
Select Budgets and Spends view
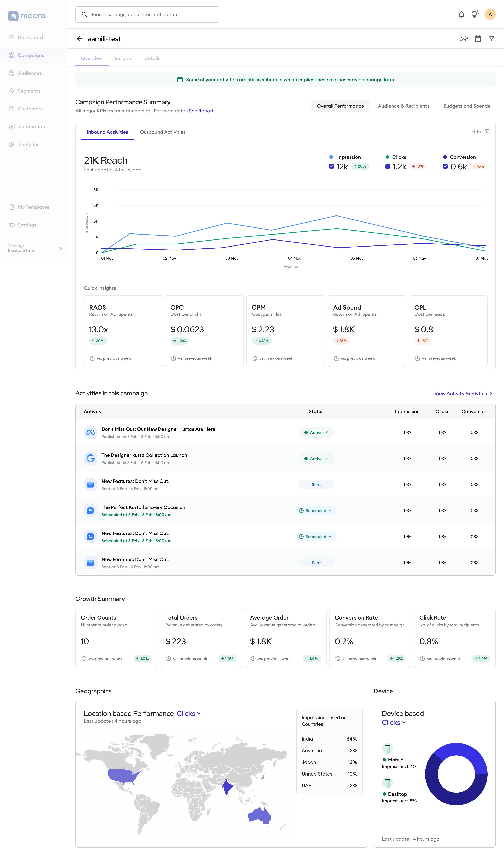(467, 106)
